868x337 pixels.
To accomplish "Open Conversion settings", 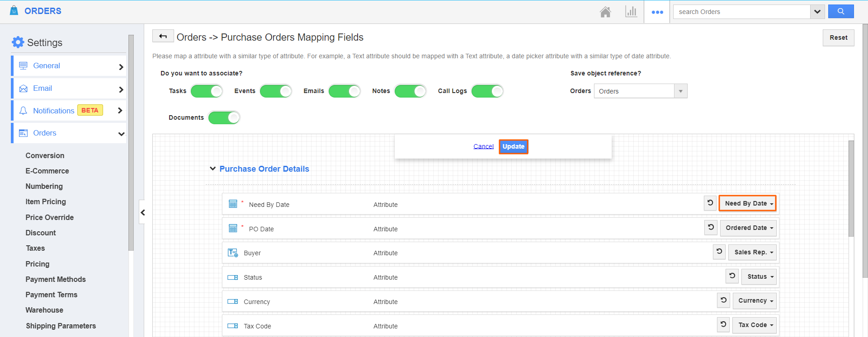I will pyautogui.click(x=45, y=155).
